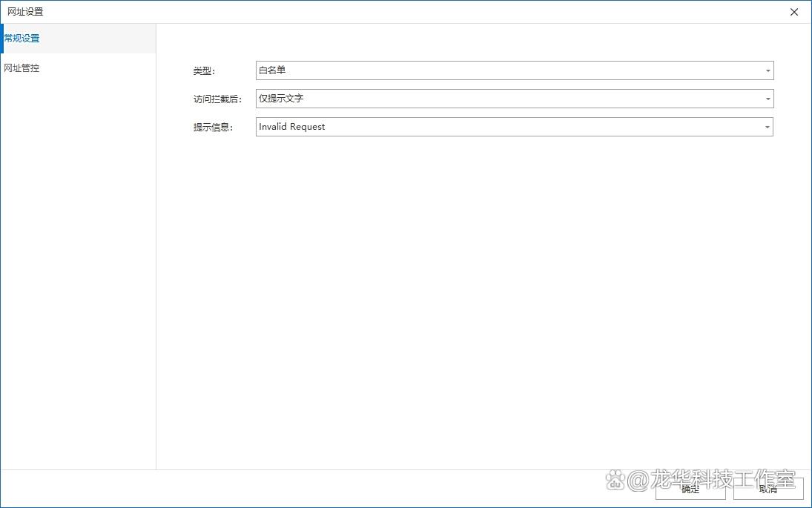
Task: Select the 常规设置 tab in sidebar
Action: (78, 39)
